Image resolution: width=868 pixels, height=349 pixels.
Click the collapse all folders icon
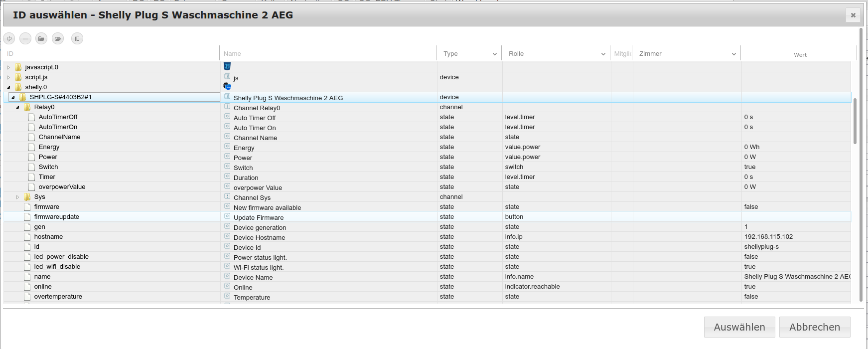[x=41, y=38]
